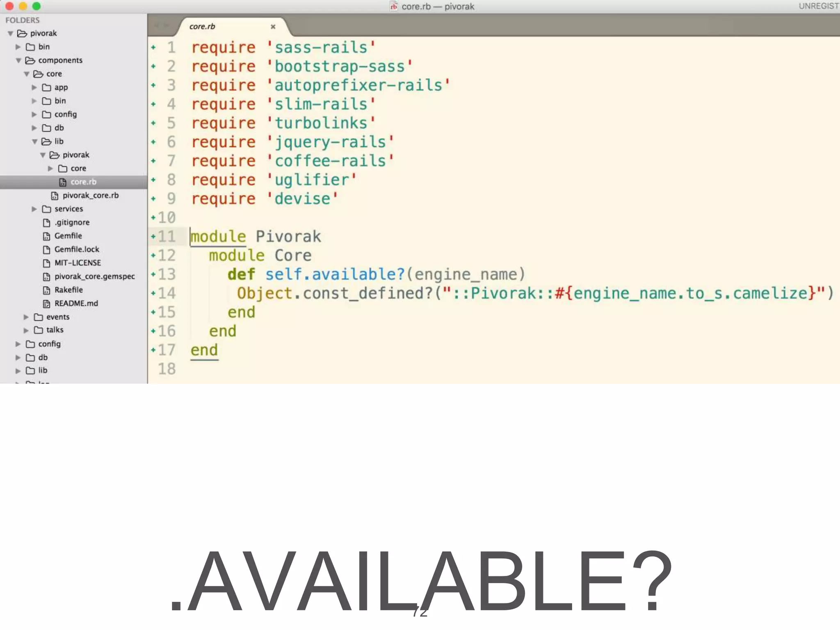Image resolution: width=840 pixels, height=630 pixels.
Task: Click the services folder icon
Action: pos(46,209)
